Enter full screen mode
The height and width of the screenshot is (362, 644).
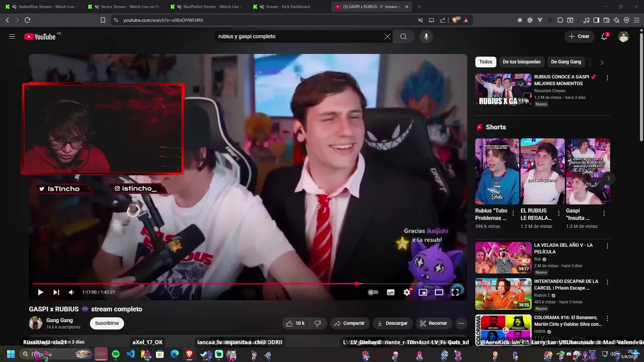point(455,292)
